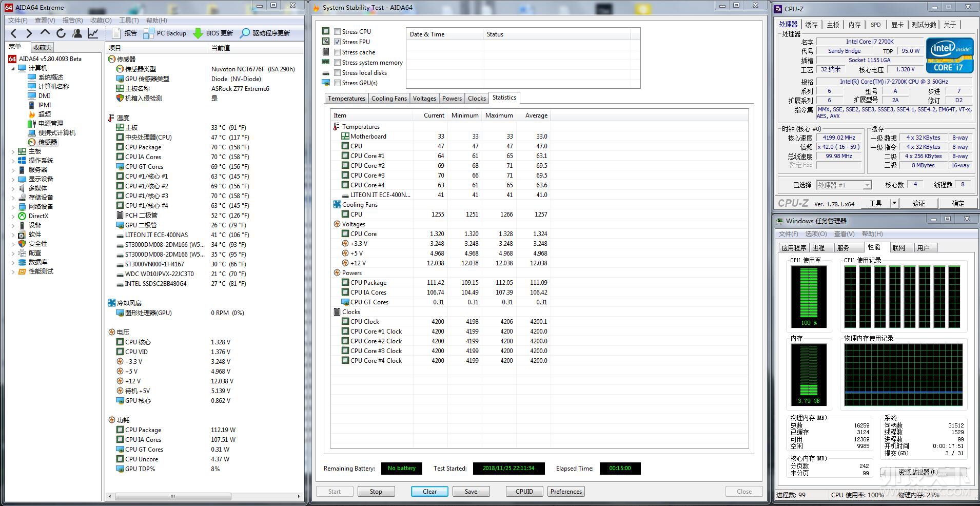Switch to the Temperatures tab in Stability Test
This screenshot has height=506, width=980.
pyautogui.click(x=346, y=99)
